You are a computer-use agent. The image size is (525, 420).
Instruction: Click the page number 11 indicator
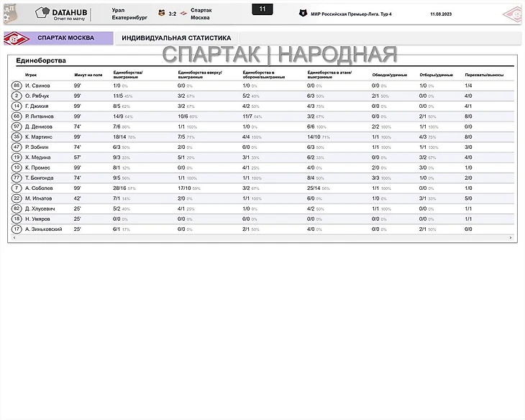click(x=262, y=9)
